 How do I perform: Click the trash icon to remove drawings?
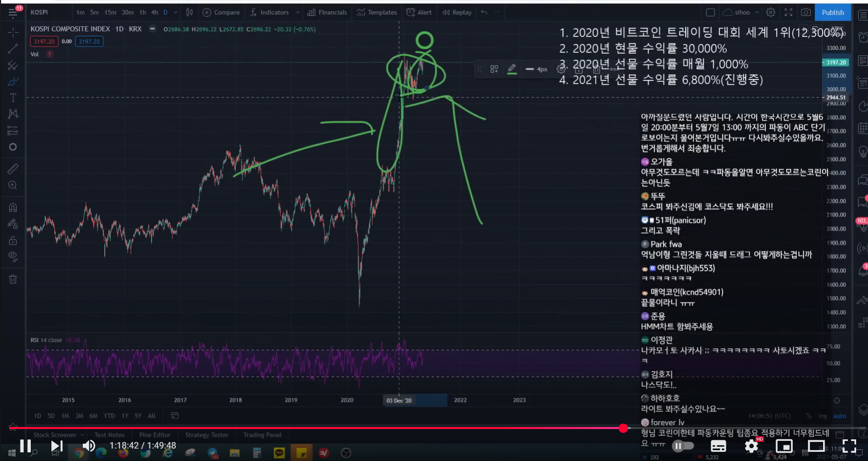(13, 279)
